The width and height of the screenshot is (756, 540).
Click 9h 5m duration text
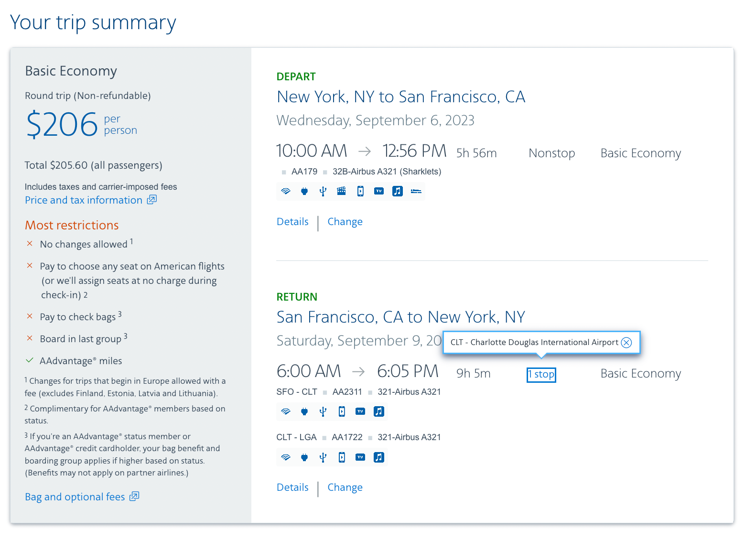(474, 374)
